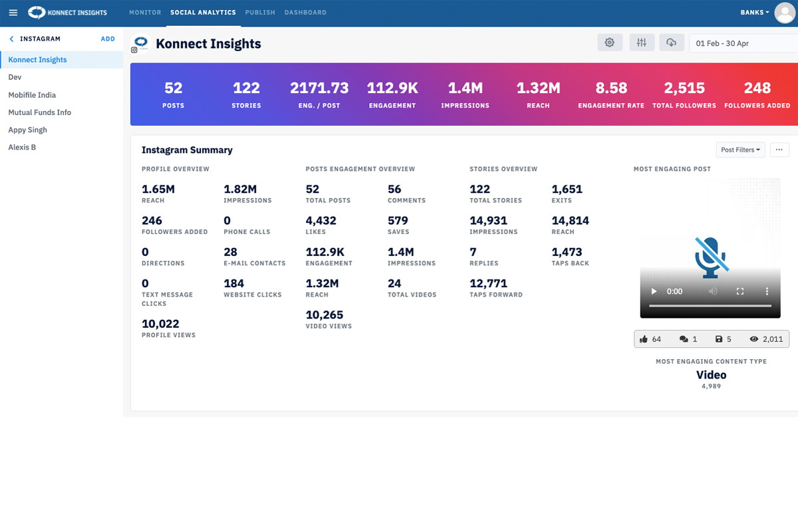
Task: Click the comments bubble icon in post stats
Action: [x=684, y=339]
